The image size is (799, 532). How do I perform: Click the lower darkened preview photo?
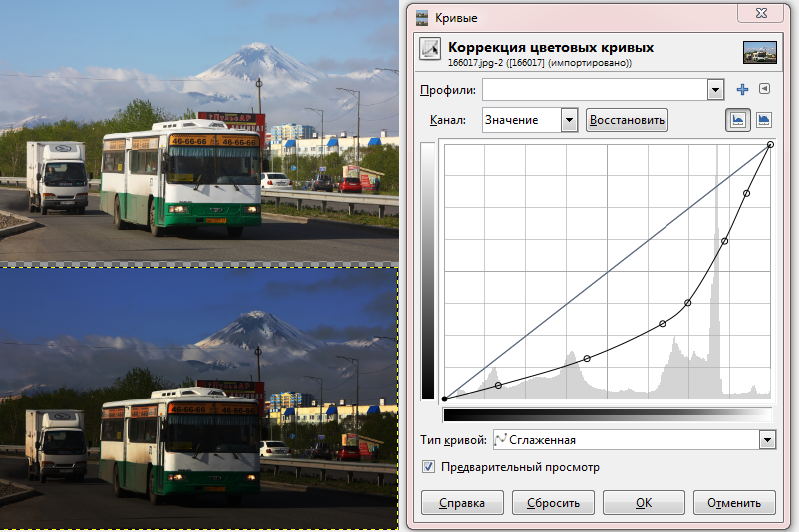pos(198,399)
